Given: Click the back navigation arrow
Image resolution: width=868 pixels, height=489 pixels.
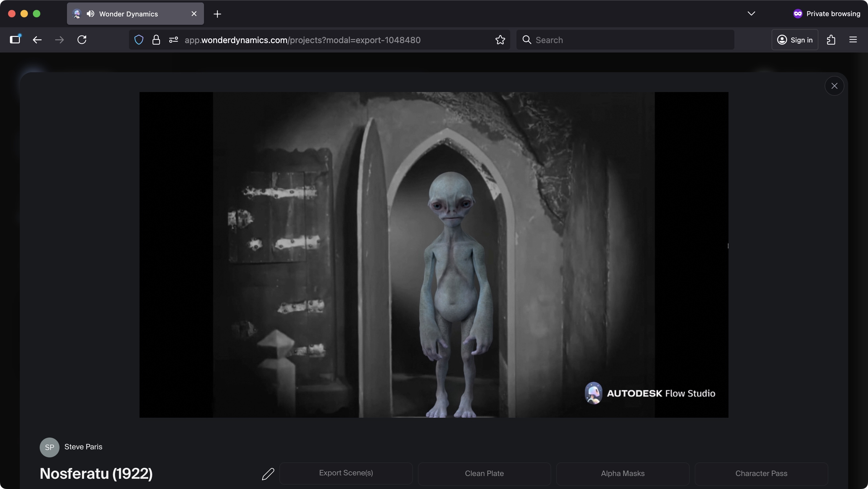Looking at the screenshot, I should (37, 40).
